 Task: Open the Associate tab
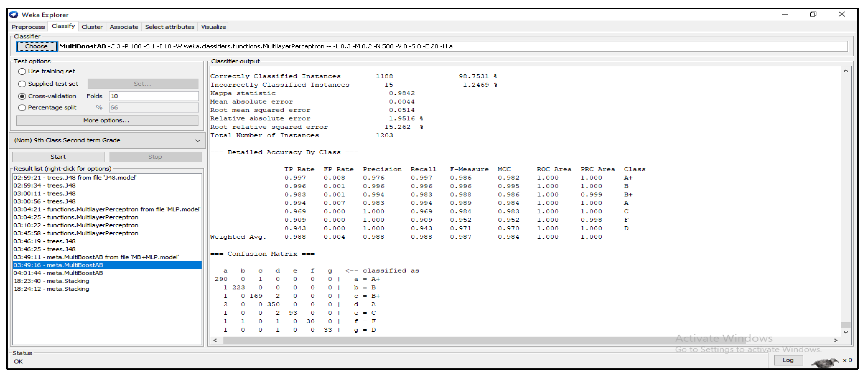click(x=124, y=27)
